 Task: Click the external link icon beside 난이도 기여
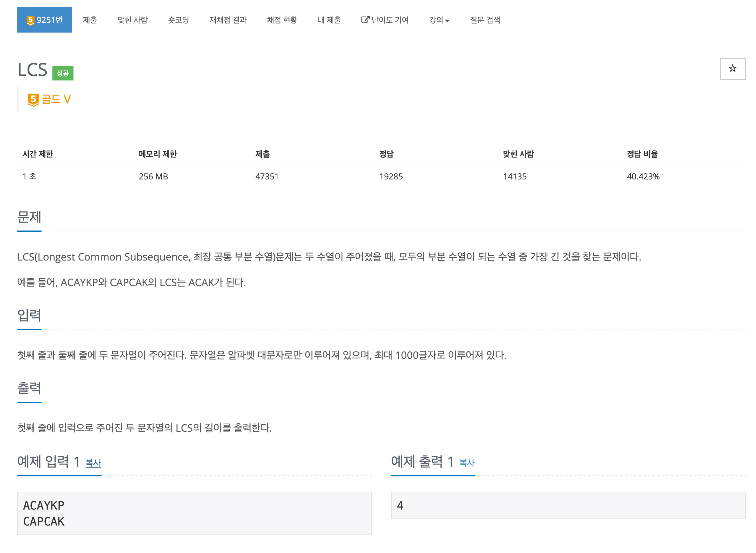[365, 20]
